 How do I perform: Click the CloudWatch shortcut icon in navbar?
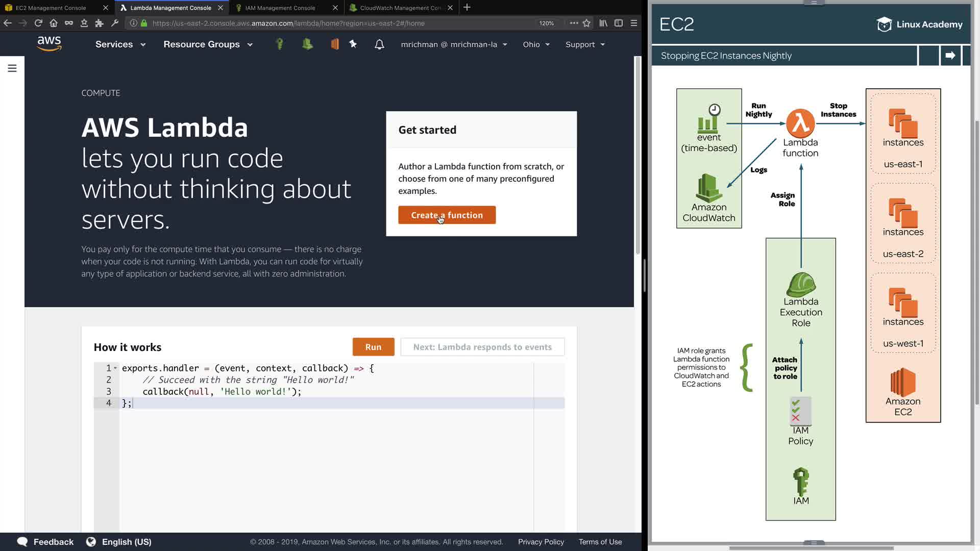click(307, 44)
